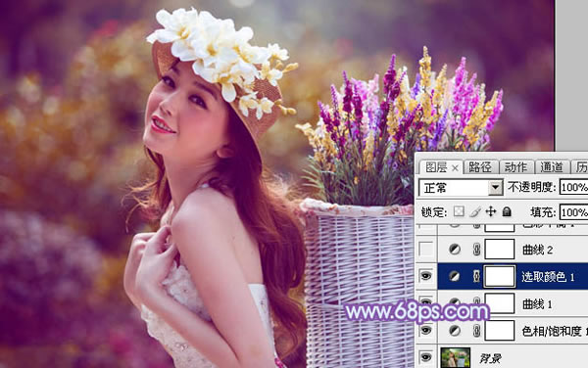Toggle lock all padlock icon

(x=507, y=211)
